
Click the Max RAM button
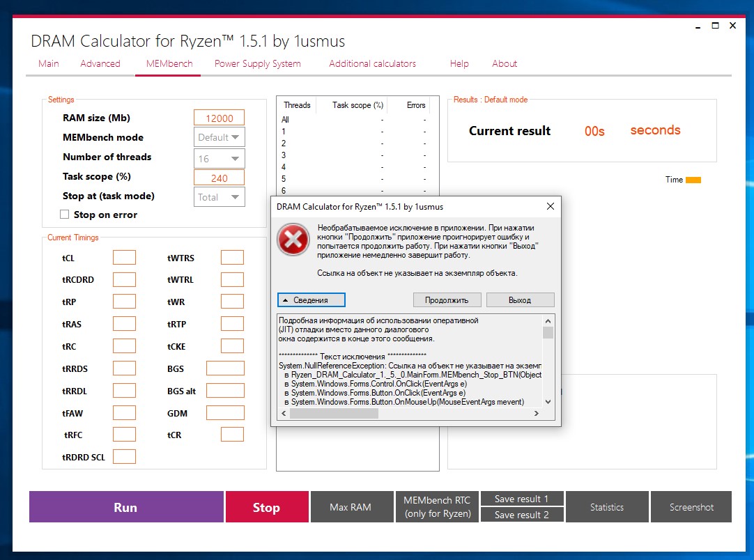351,506
